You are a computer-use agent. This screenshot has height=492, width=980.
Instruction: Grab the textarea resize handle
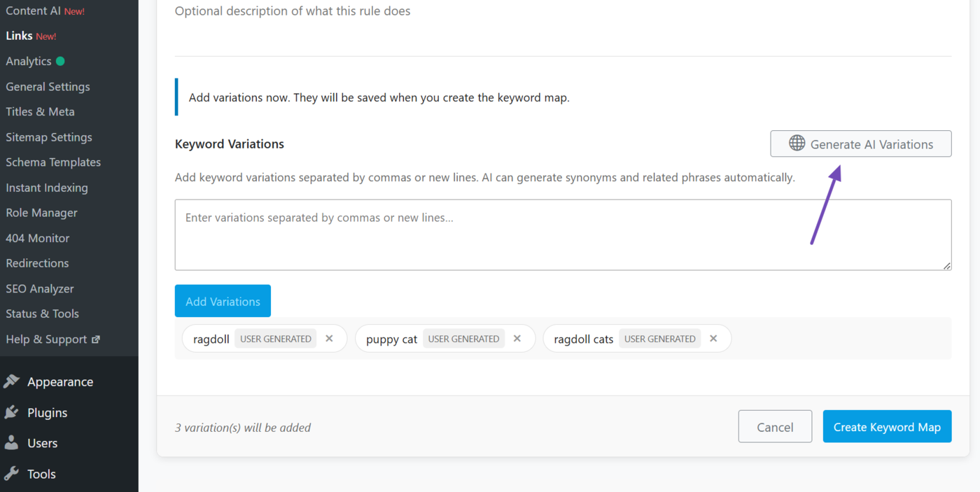[x=947, y=266]
